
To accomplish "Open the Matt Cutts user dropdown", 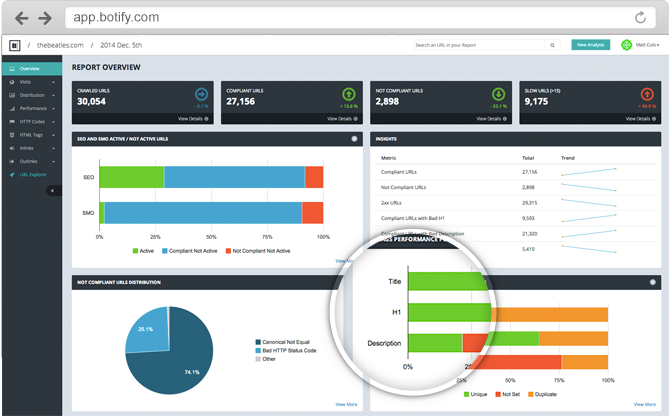I will 647,45.
